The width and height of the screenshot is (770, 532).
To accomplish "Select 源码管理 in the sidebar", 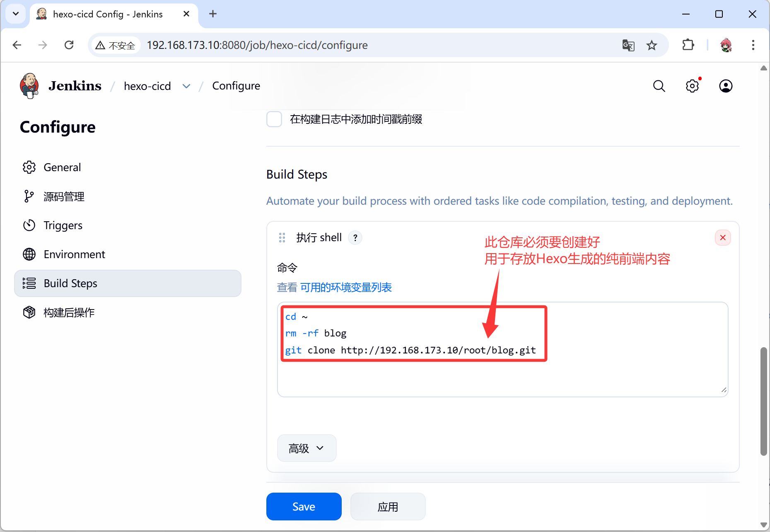I will coord(64,196).
